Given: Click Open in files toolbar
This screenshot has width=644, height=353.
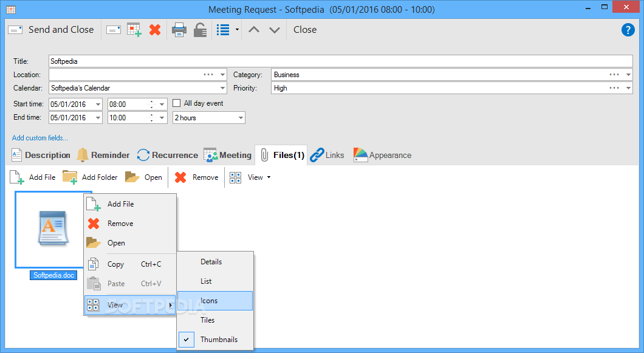Looking at the screenshot, I should (143, 177).
